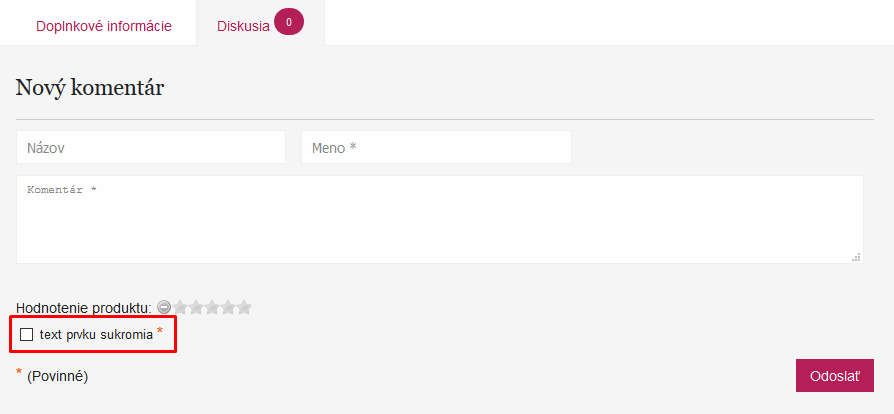The height and width of the screenshot is (414, 894).
Task: Click the orange asterisk beside privacy text
Action: [x=160, y=331]
